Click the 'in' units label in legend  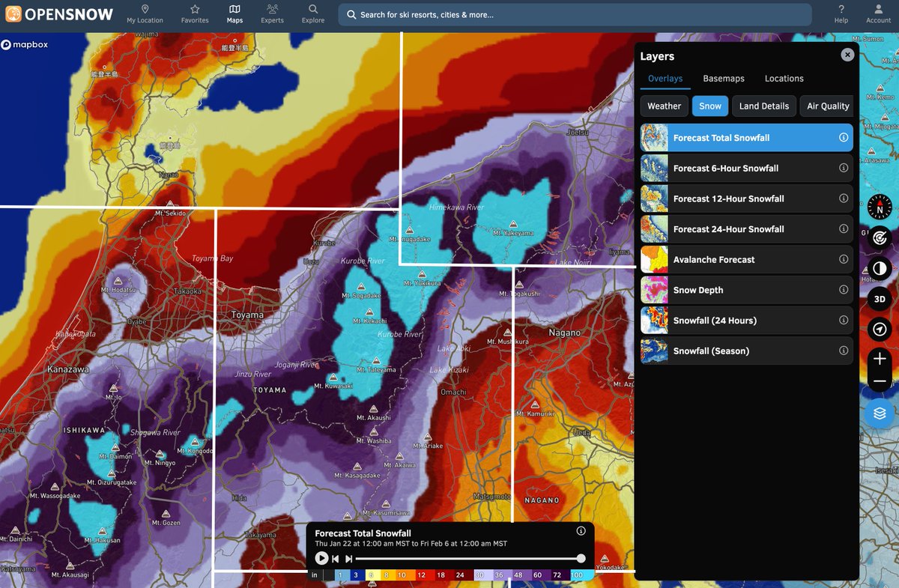pyautogui.click(x=315, y=575)
